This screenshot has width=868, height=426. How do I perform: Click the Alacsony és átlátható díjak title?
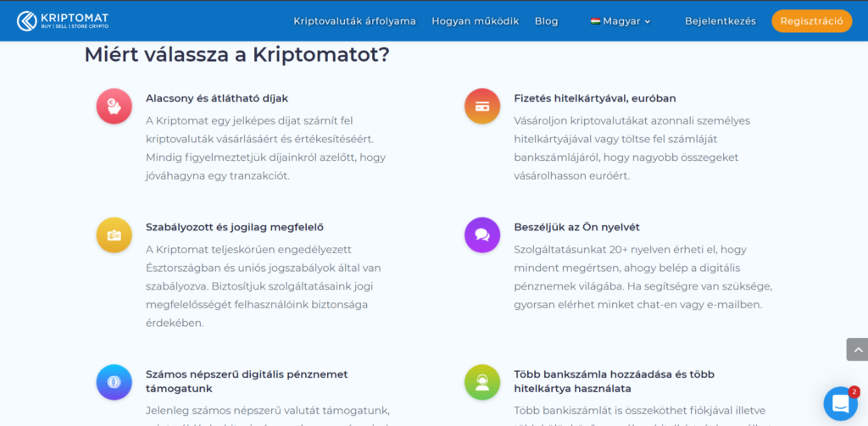217,98
